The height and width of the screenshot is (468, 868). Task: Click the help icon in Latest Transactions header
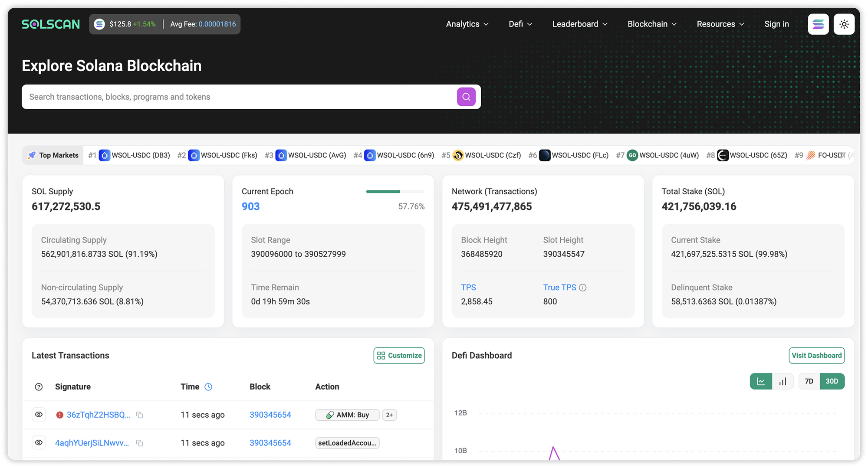(39, 386)
